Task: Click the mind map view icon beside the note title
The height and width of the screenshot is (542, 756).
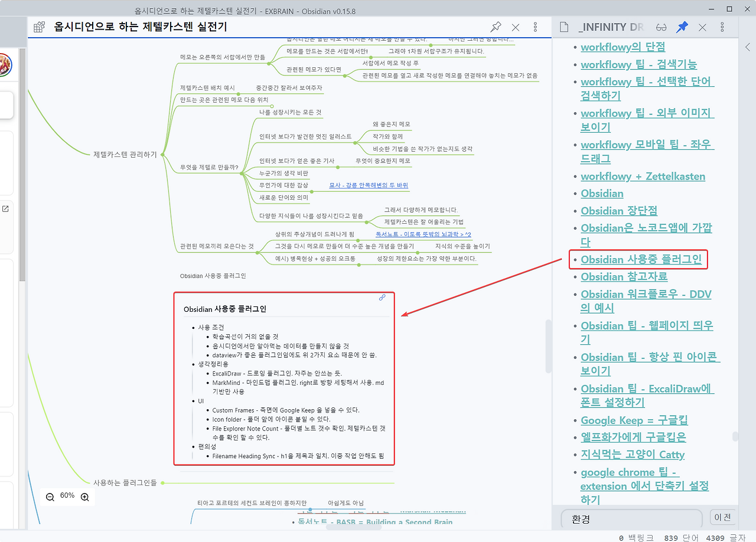Action: [39, 27]
